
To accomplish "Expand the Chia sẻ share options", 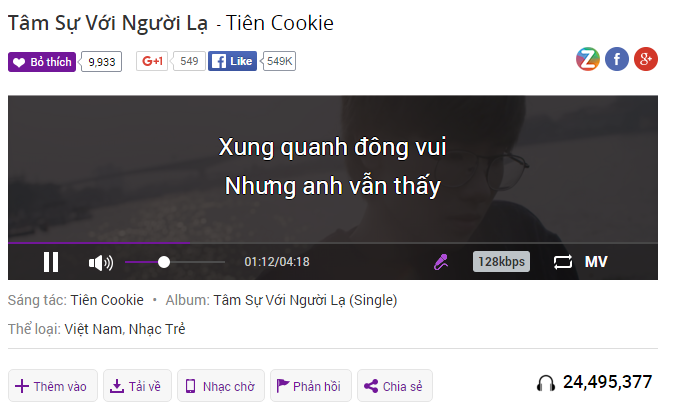I will tap(395, 386).
